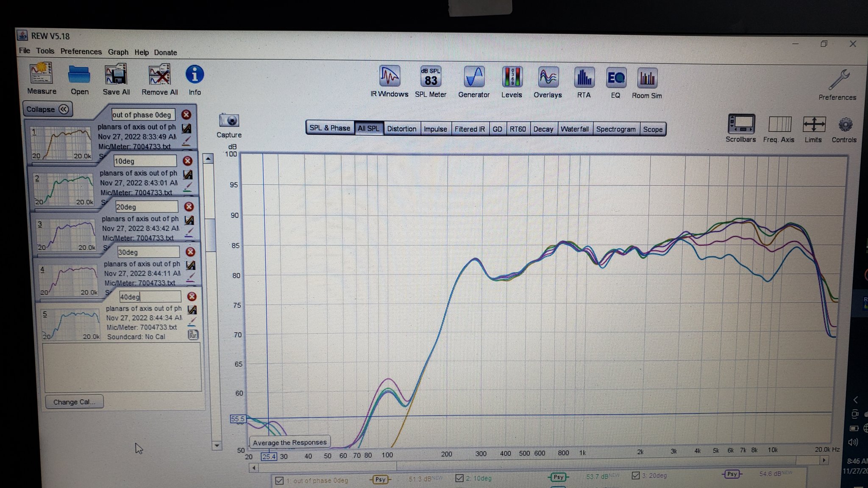The image size is (868, 488).
Task: Open the Tools menu
Action: click(45, 51)
